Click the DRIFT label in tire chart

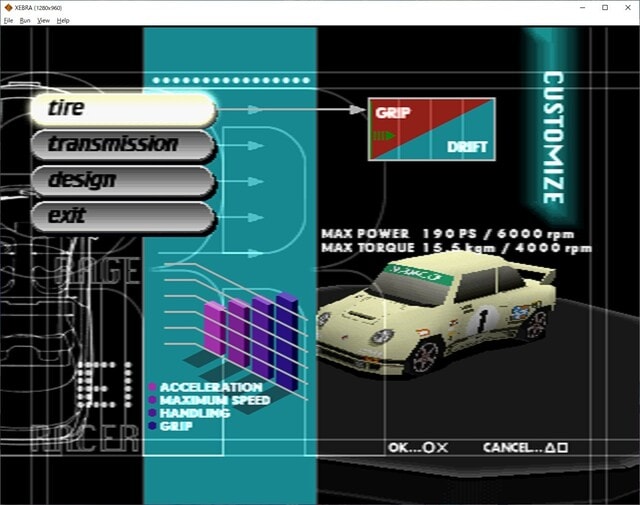467,147
